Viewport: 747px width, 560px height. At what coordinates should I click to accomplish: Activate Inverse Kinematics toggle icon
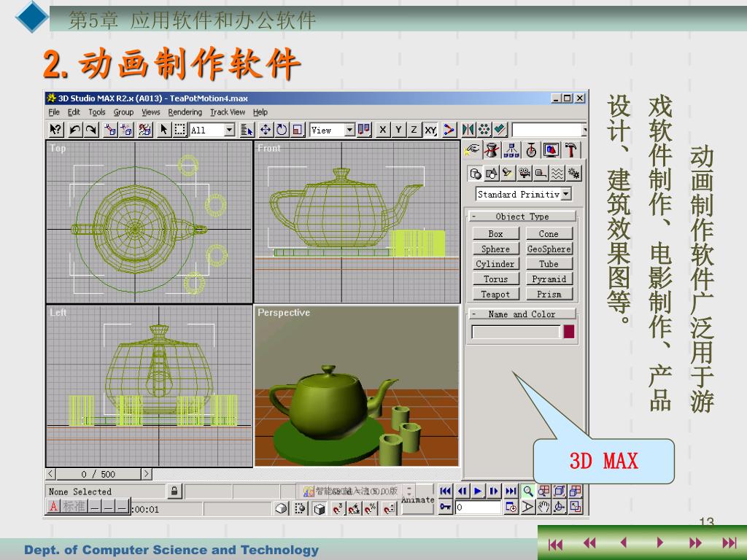click(449, 130)
